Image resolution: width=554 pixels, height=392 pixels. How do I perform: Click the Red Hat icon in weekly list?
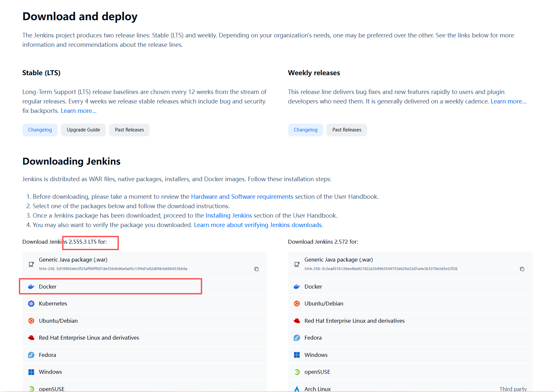(x=297, y=321)
